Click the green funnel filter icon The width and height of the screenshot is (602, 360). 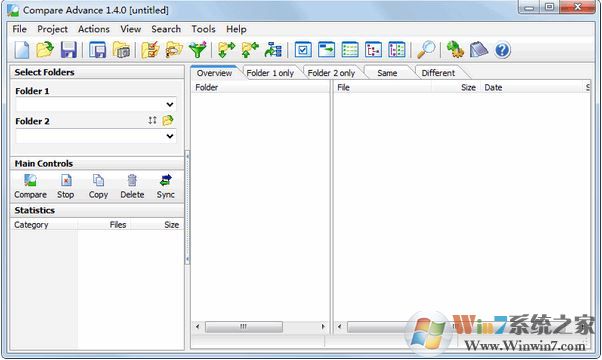198,50
